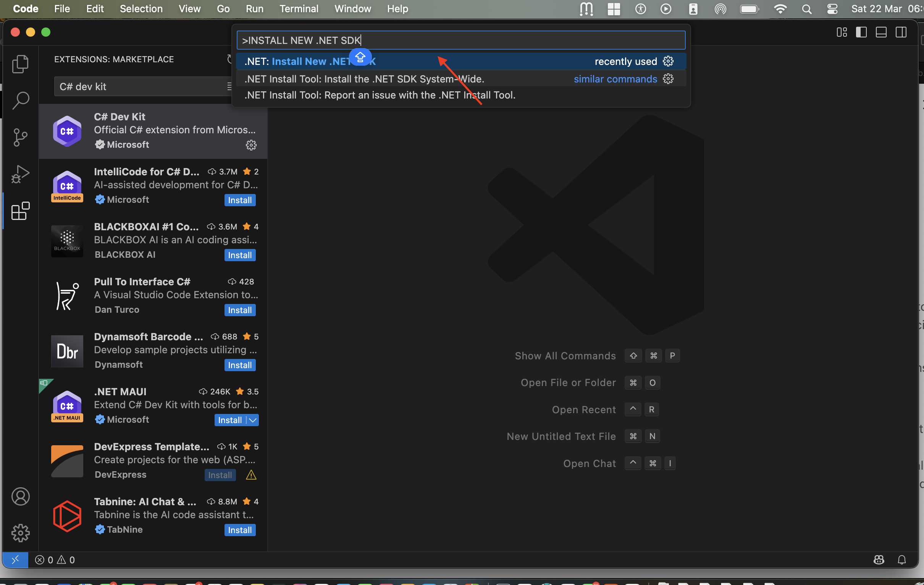This screenshot has height=585, width=924.
Task: Open the Accounts icon in activity bar
Action: point(20,496)
